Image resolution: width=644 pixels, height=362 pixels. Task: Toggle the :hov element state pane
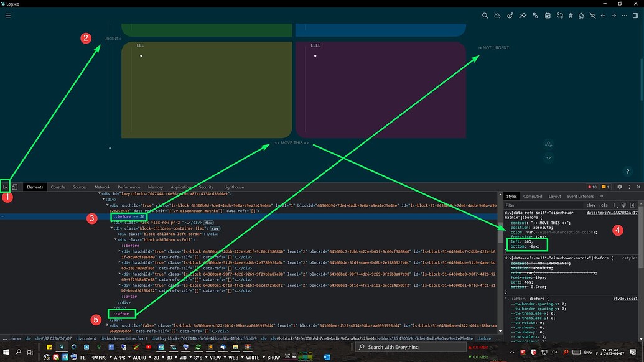[592, 205]
